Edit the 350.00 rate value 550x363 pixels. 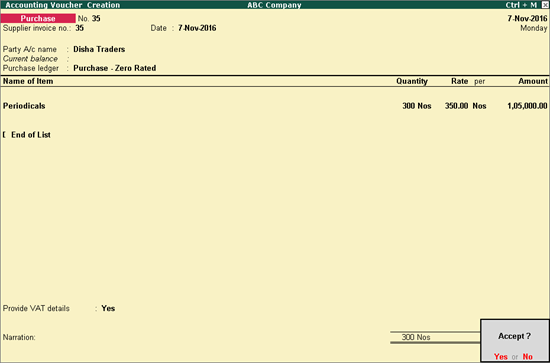[456, 106]
